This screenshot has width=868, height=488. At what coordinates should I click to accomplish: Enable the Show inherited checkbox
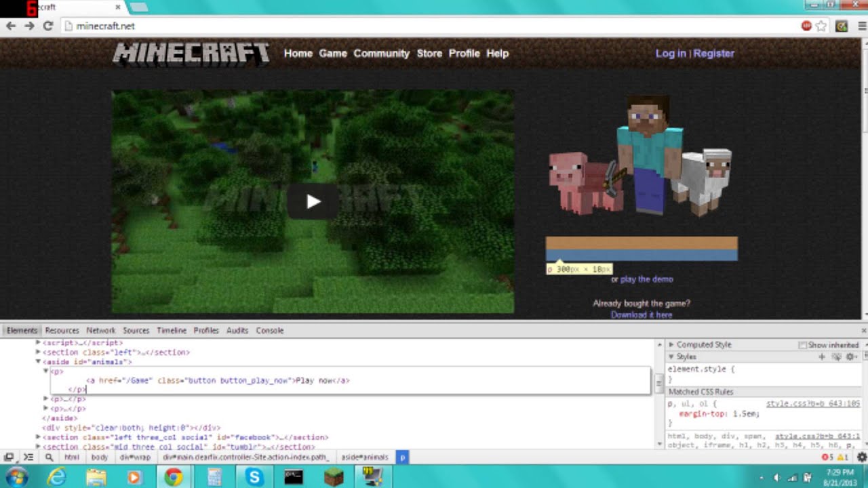pos(803,345)
